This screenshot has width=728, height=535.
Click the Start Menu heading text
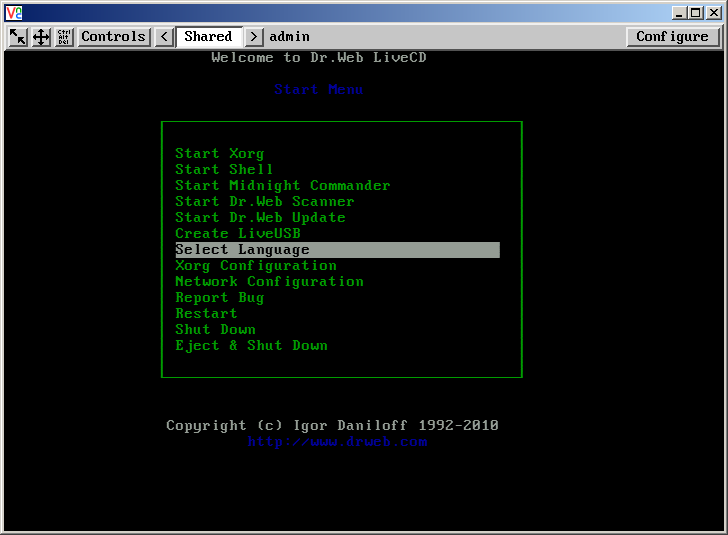pos(318,89)
